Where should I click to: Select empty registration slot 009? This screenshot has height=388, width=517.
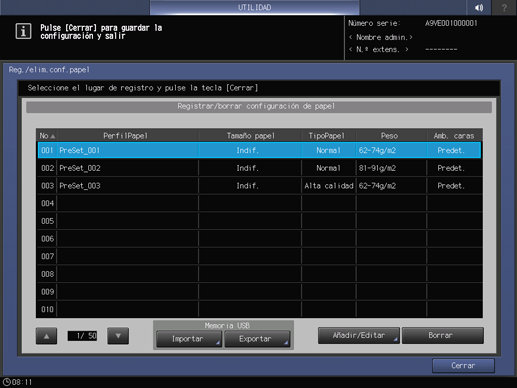259,292
